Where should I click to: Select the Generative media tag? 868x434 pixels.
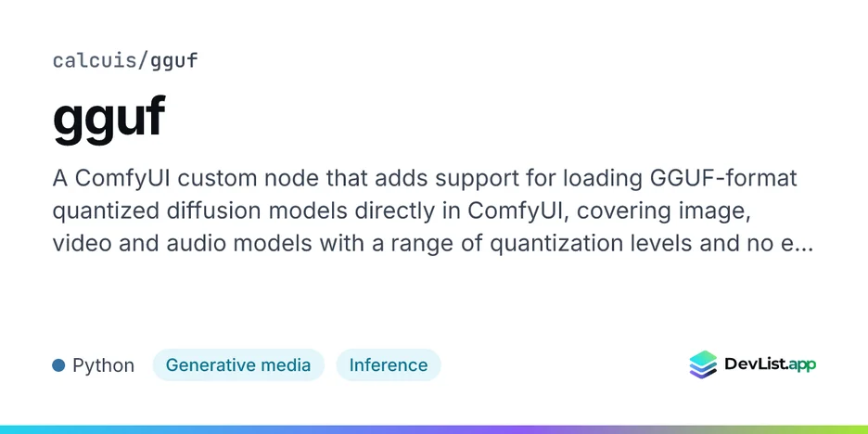click(238, 365)
